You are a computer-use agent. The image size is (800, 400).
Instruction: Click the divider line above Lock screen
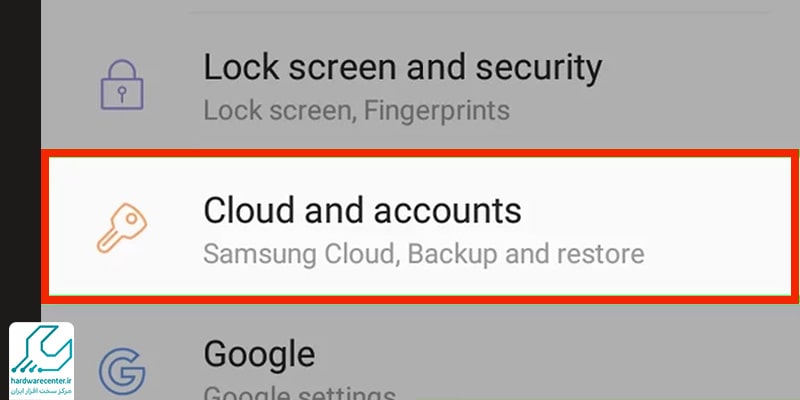click(479, 12)
